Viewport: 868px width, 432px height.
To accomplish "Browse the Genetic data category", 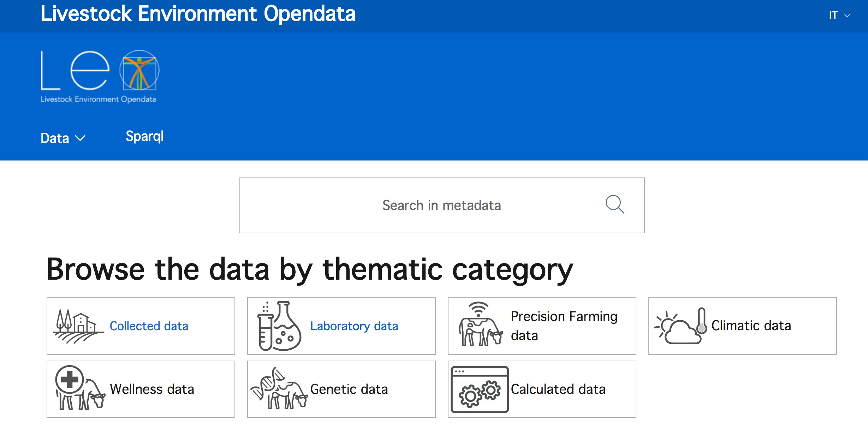I will (349, 389).
